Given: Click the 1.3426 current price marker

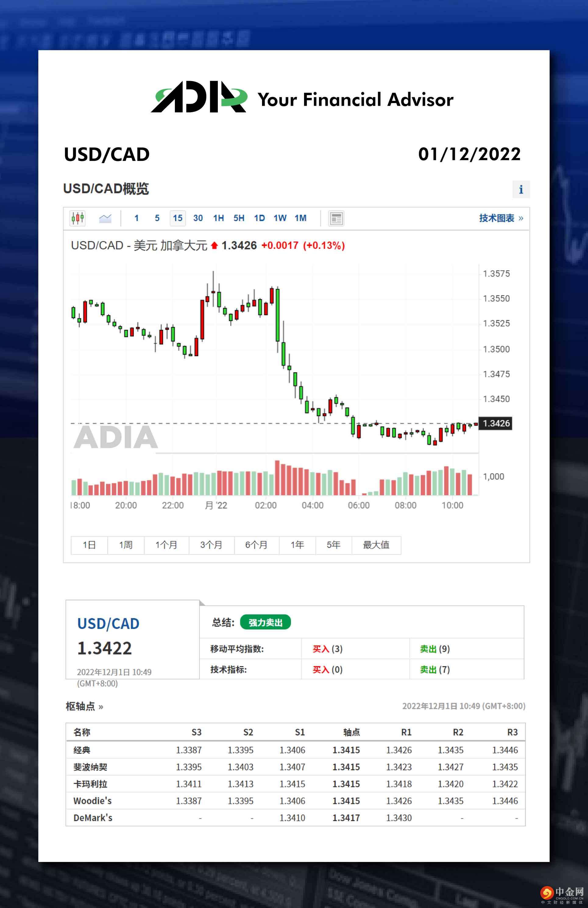Looking at the screenshot, I should point(495,424).
